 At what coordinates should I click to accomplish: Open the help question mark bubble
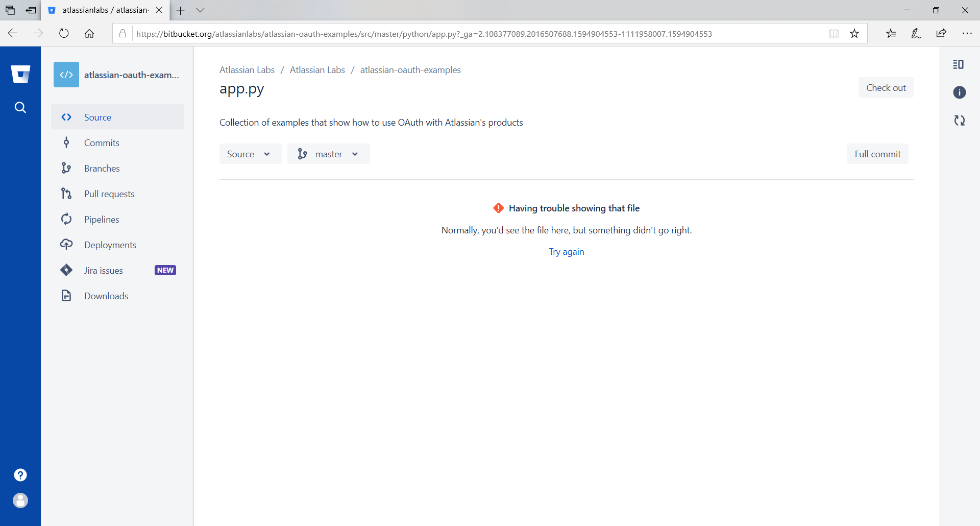click(20, 475)
